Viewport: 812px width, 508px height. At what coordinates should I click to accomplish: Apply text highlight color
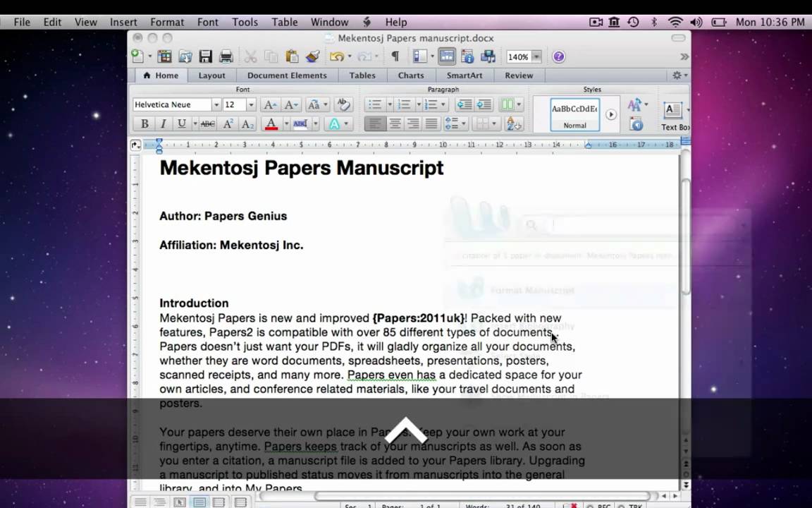click(300, 124)
